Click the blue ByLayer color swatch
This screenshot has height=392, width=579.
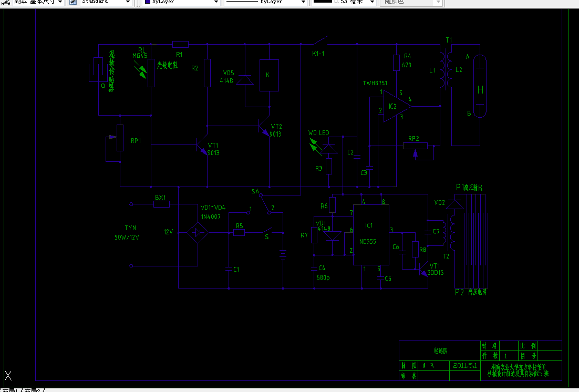pos(147,2)
